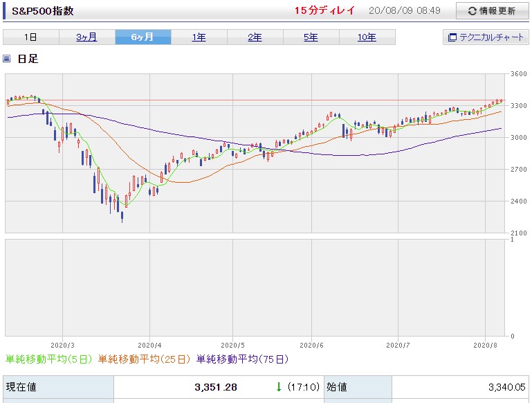The image size is (532, 403).
Task: Click the 2020/6 date axis label
Action: click(x=311, y=346)
